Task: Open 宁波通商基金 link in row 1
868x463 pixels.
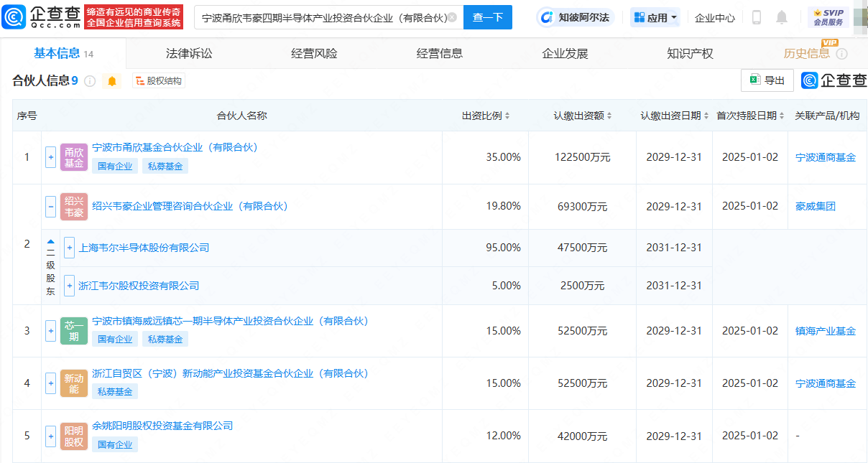Action: (x=826, y=157)
